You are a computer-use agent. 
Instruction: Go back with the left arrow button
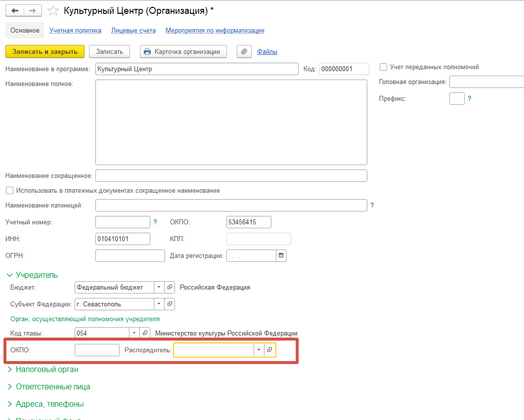tap(15, 11)
